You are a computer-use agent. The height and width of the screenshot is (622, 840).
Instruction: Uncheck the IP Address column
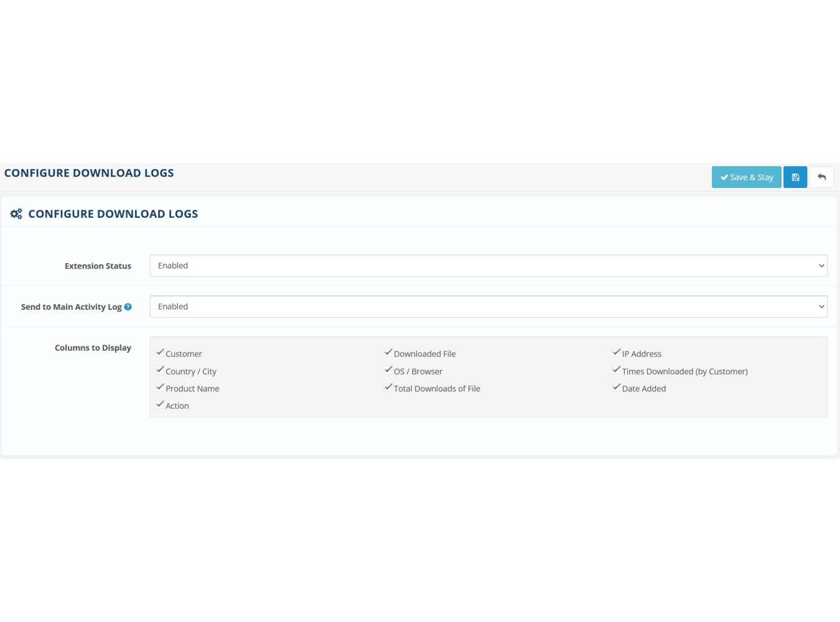point(617,353)
